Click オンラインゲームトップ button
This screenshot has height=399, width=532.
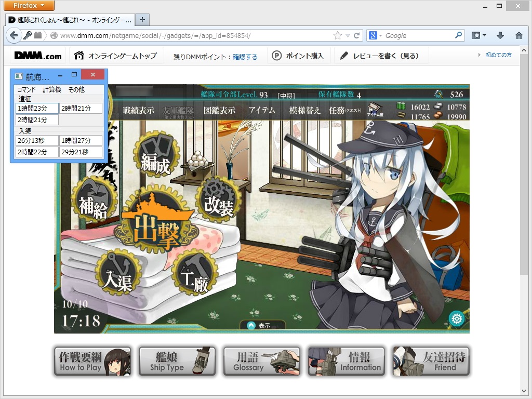click(116, 56)
